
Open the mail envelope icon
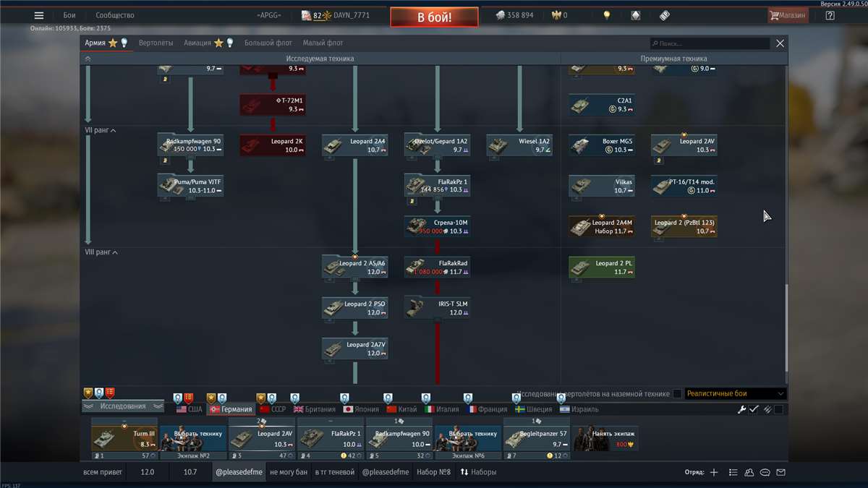780,472
